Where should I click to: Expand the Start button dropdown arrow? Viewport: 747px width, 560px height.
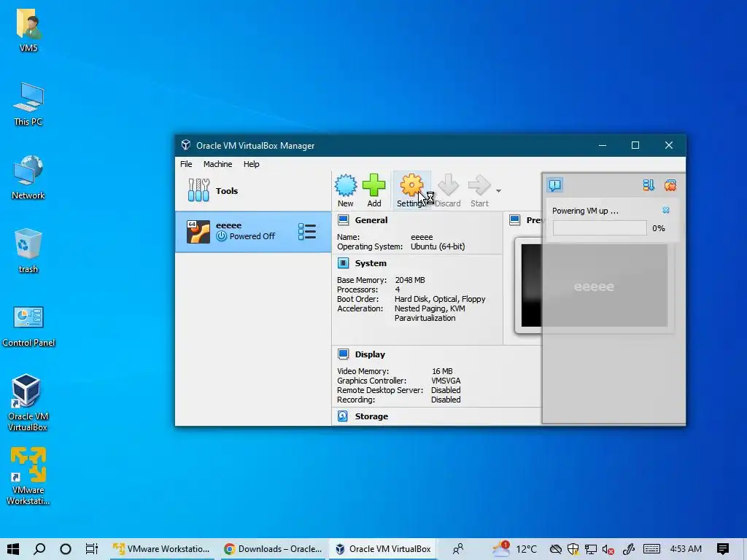point(498,191)
